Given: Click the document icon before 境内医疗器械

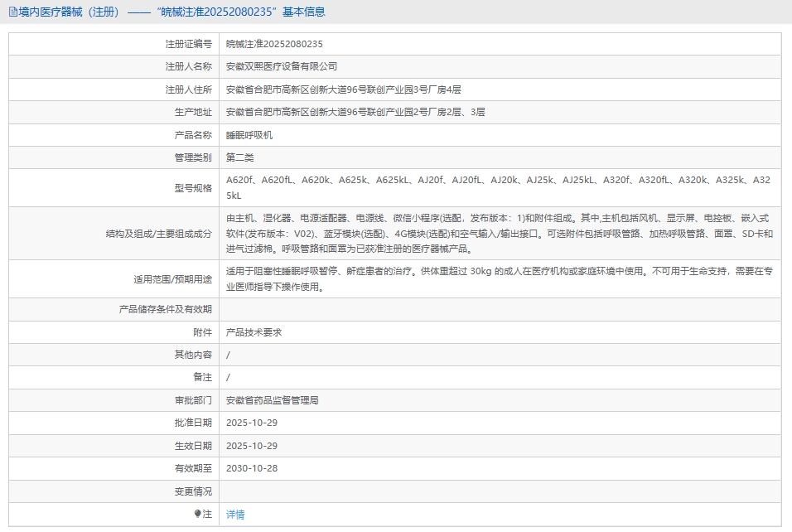Looking at the screenshot, I should point(12,12).
